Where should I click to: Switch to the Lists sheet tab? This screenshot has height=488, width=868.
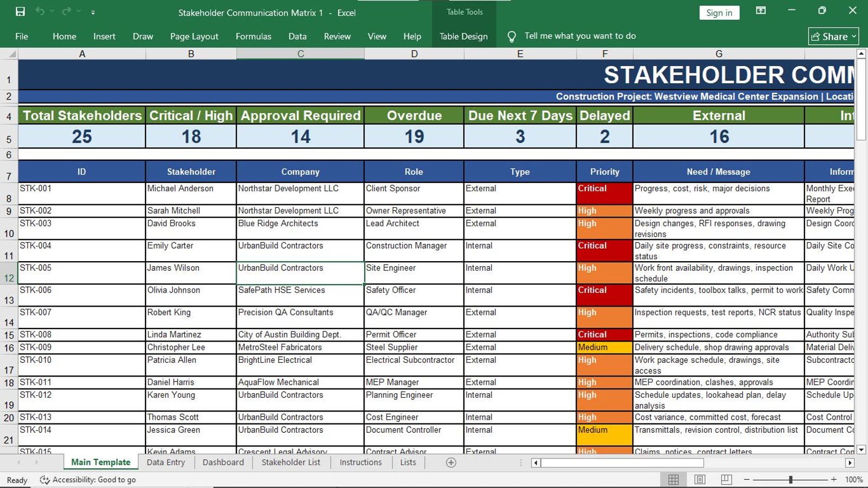[x=408, y=462]
